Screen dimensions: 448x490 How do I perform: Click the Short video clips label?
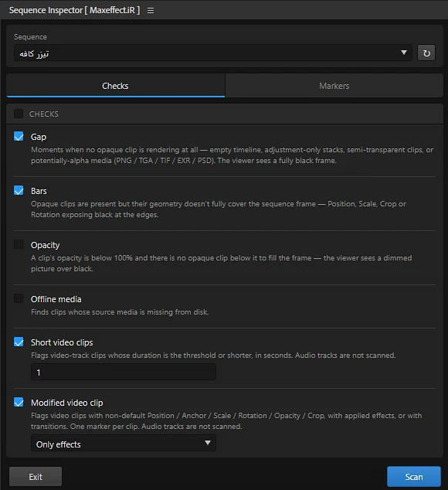62,342
